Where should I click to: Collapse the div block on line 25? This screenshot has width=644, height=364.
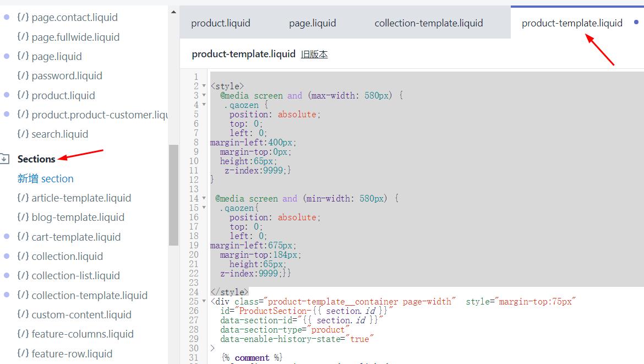point(204,302)
